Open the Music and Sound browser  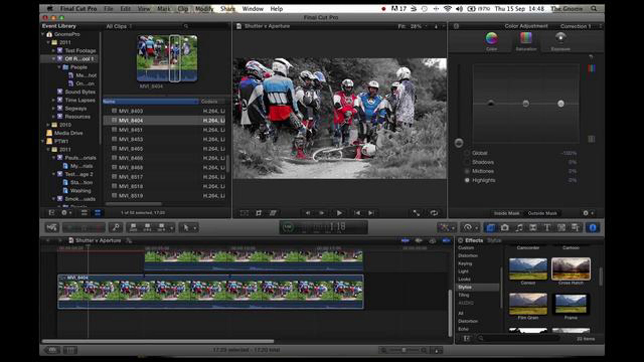point(519,228)
